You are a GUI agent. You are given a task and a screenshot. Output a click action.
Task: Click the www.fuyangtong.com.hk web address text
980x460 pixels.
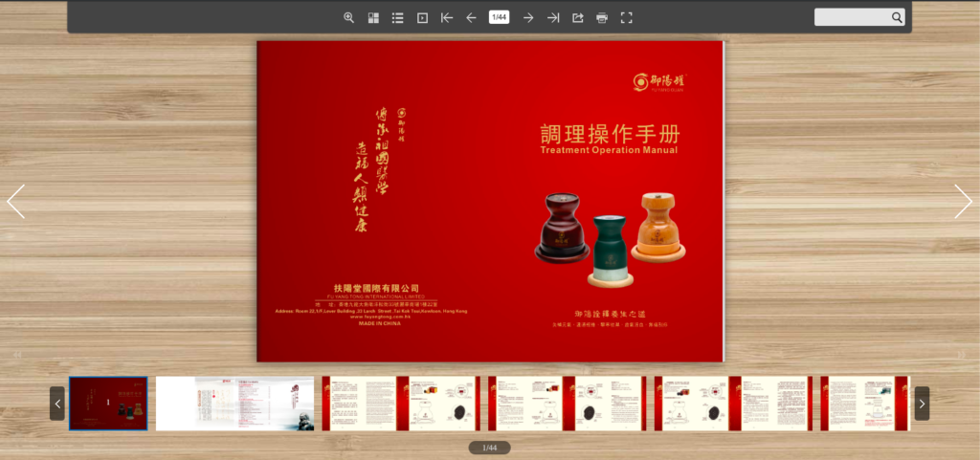tap(379, 317)
